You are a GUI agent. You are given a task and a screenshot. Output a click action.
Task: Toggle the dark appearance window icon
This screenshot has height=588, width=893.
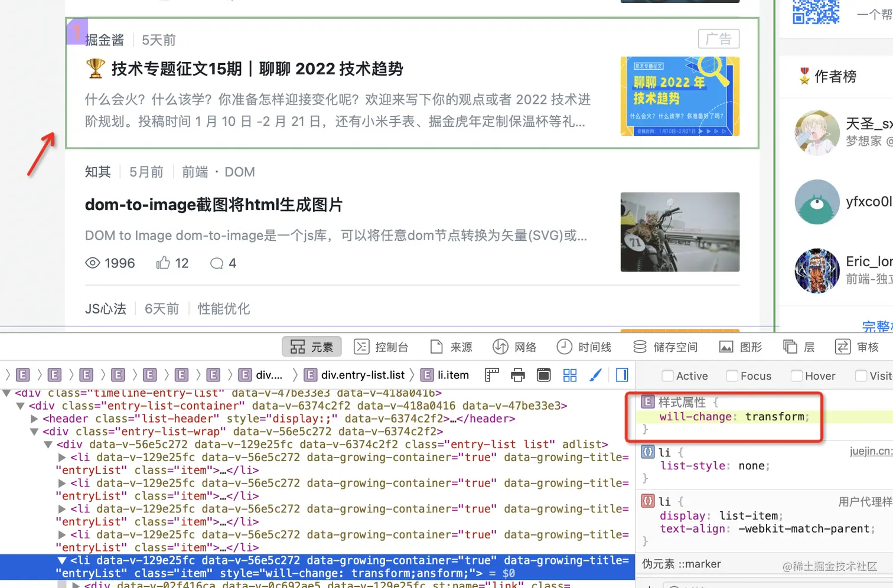tap(544, 375)
